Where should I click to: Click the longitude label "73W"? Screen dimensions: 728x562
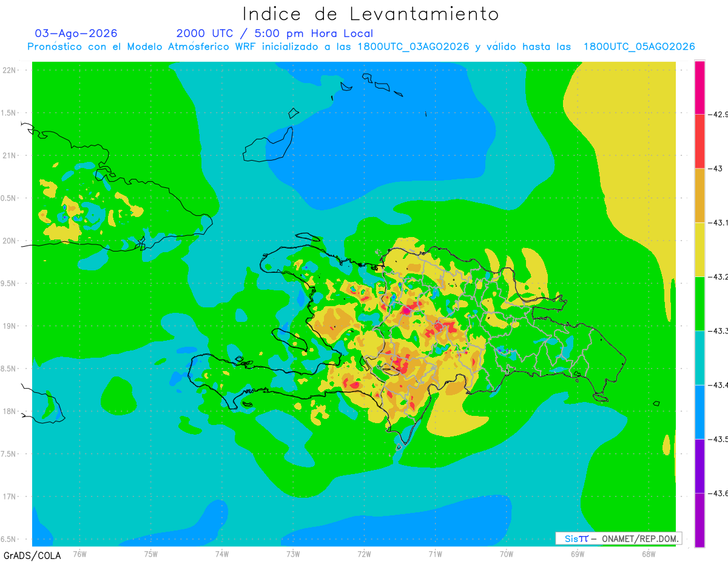[x=293, y=554]
